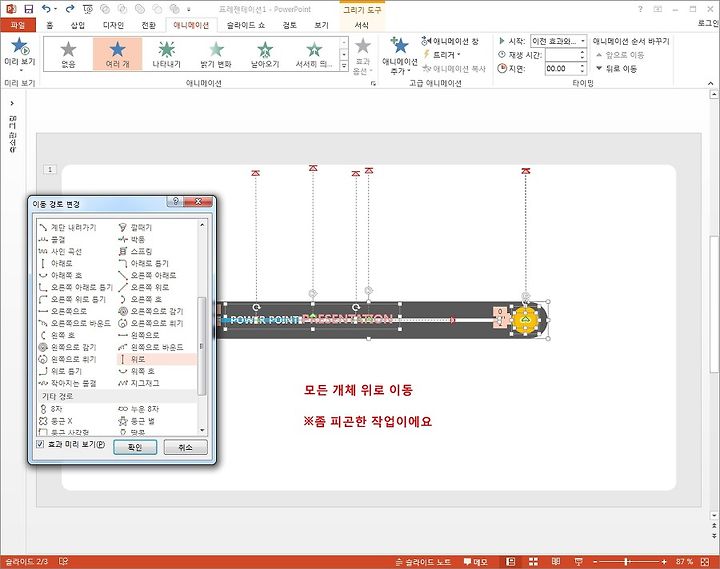Viewport: 720px width, 569px height.
Task: Open the 파일 menu
Action: [17, 25]
